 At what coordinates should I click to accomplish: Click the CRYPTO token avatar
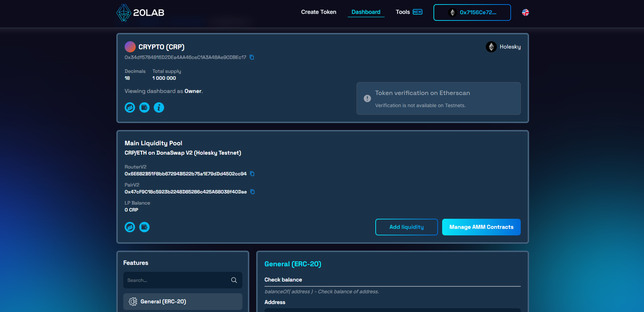pos(130,47)
